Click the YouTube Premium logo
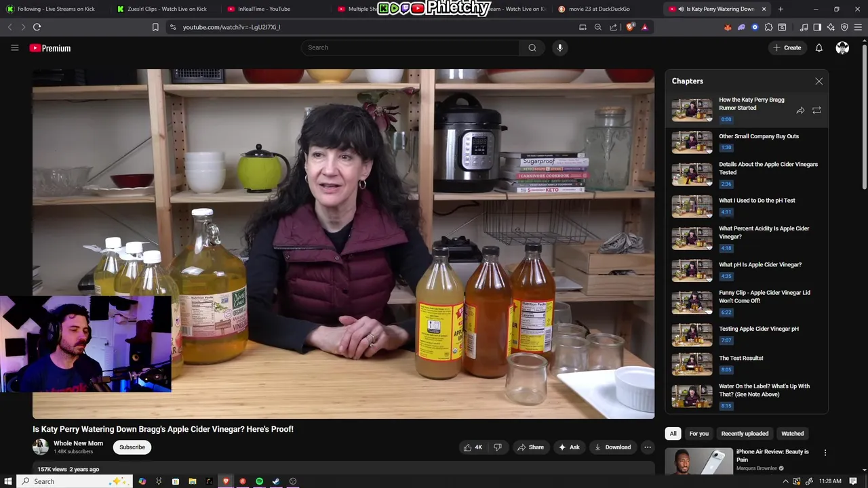868x488 pixels. point(50,48)
